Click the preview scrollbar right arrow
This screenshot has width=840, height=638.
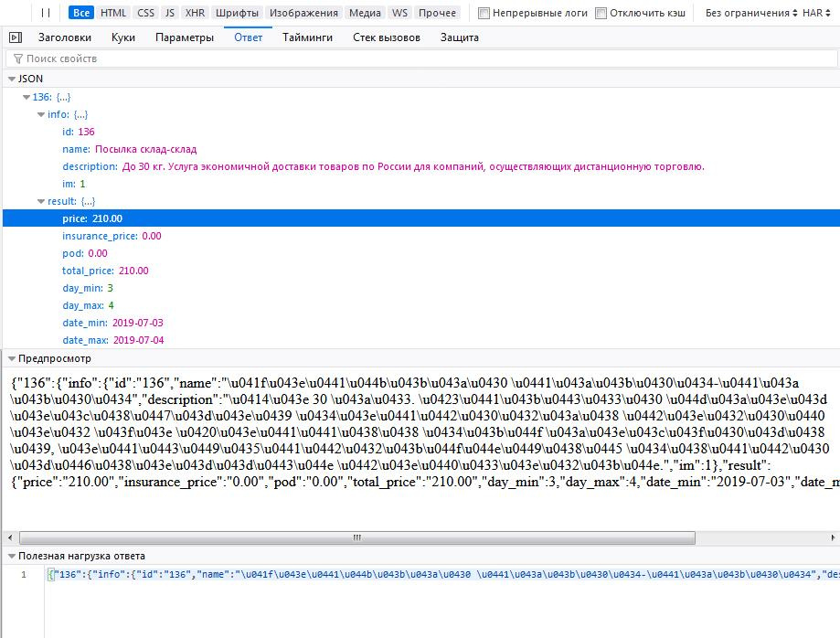(x=833, y=537)
